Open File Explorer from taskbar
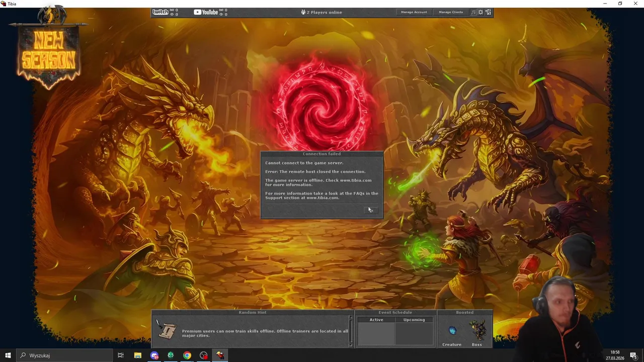 137,355
